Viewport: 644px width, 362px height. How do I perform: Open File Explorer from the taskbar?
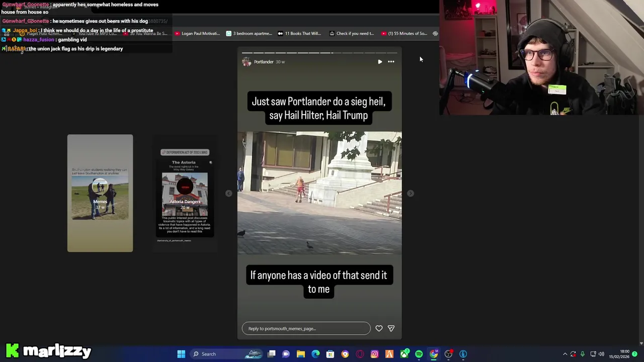(x=301, y=354)
